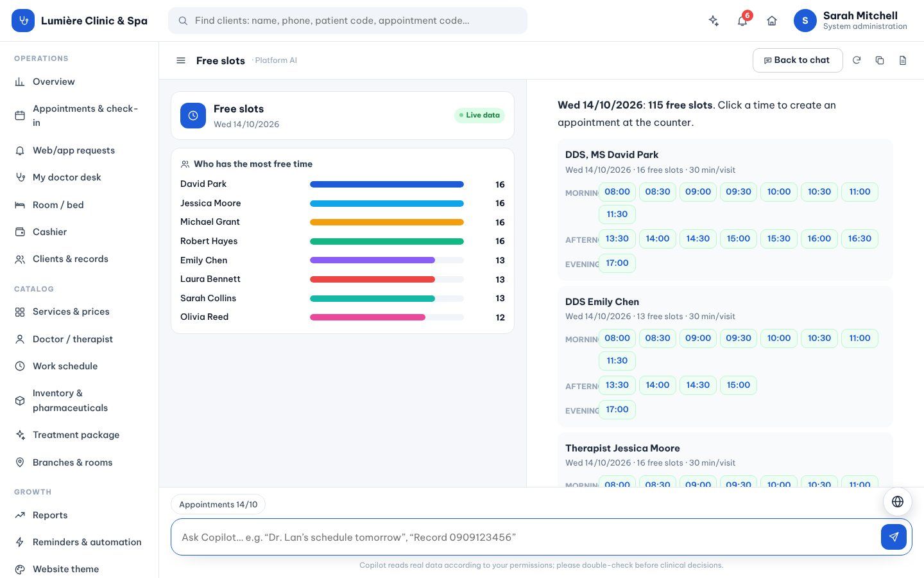Click the Lumière Clinic & Spa logo icon
The width and height of the screenshot is (924, 578).
click(x=23, y=21)
